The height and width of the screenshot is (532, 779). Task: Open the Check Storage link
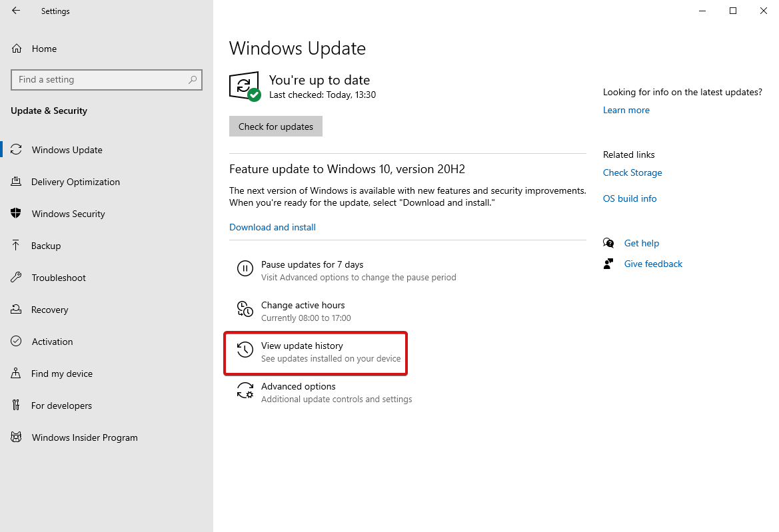tap(632, 172)
